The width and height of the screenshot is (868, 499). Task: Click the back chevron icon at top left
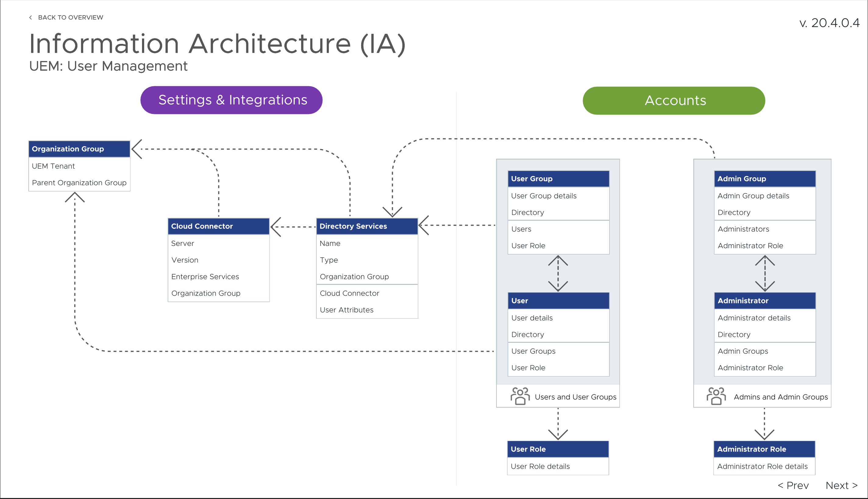pos(30,17)
